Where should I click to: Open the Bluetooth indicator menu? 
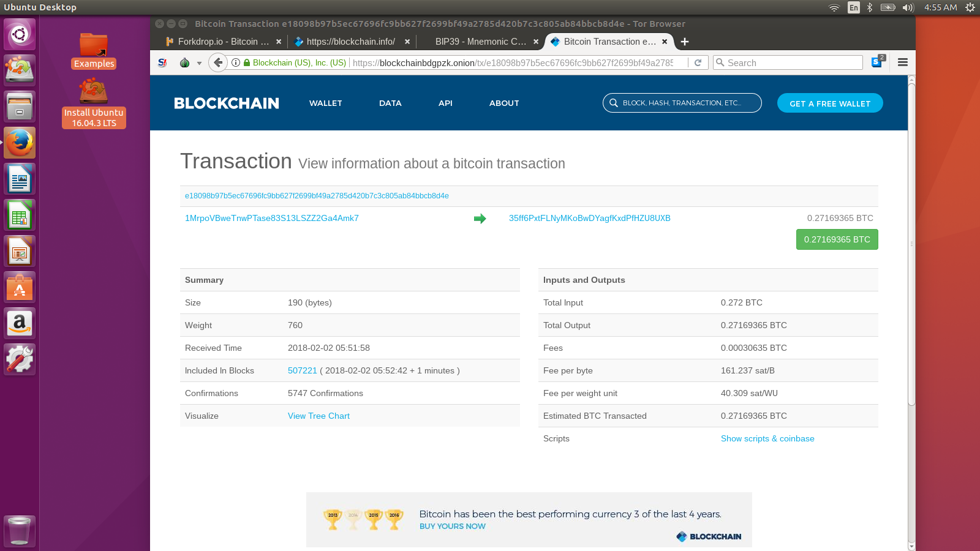[x=869, y=7]
